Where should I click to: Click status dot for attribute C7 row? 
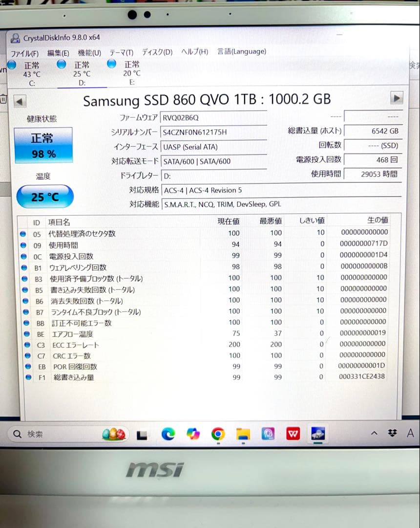pyautogui.click(x=27, y=355)
